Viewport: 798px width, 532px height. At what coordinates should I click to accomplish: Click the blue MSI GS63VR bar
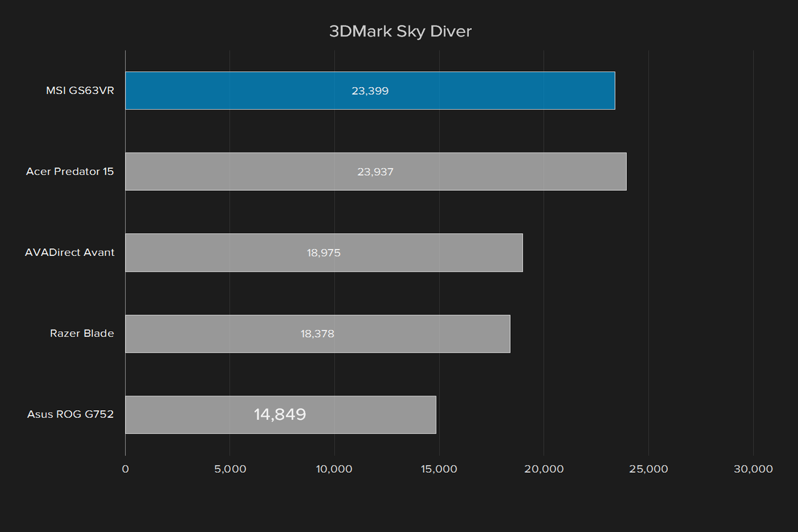pyautogui.click(x=370, y=91)
